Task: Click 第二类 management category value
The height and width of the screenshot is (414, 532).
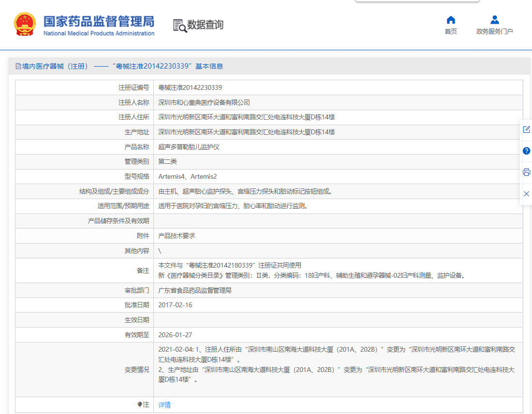Action: point(168,162)
